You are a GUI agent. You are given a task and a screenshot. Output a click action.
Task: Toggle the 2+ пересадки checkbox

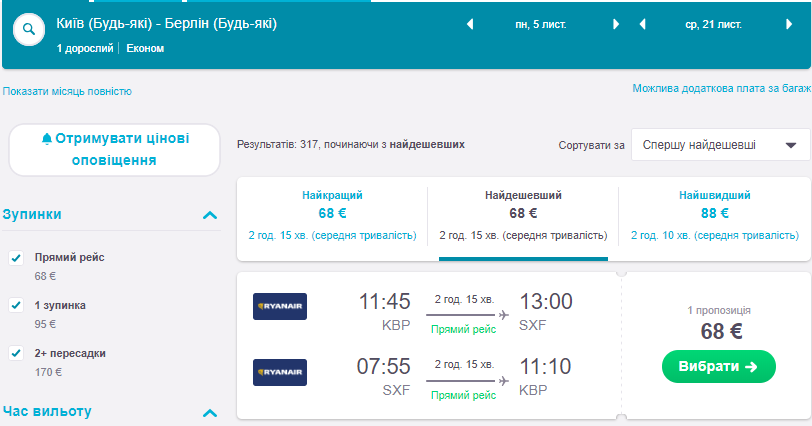point(16,353)
